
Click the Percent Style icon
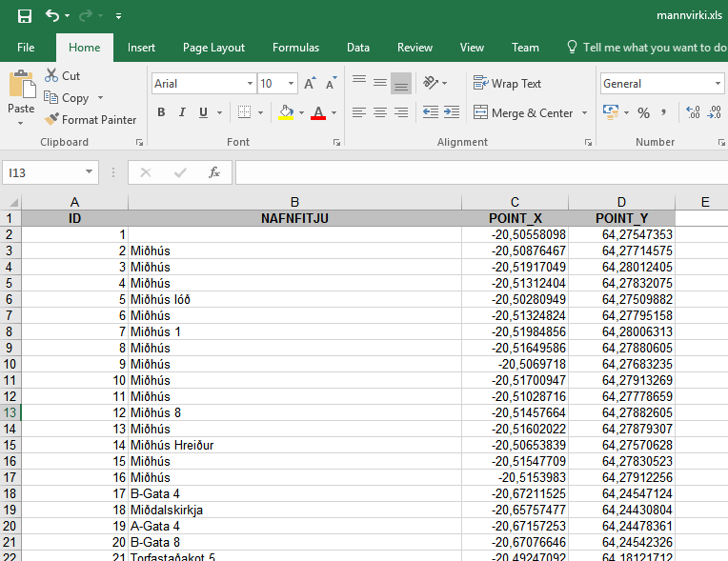pos(643,112)
